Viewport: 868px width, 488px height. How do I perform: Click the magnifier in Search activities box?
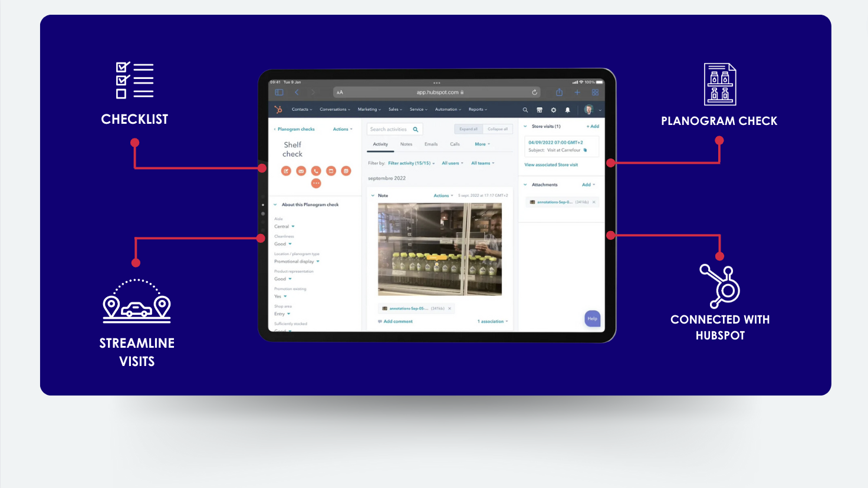pos(415,129)
